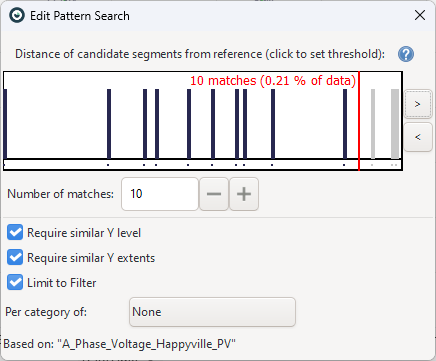Focus the Number of matches field
The width and height of the screenshot is (436, 361).
click(160, 194)
